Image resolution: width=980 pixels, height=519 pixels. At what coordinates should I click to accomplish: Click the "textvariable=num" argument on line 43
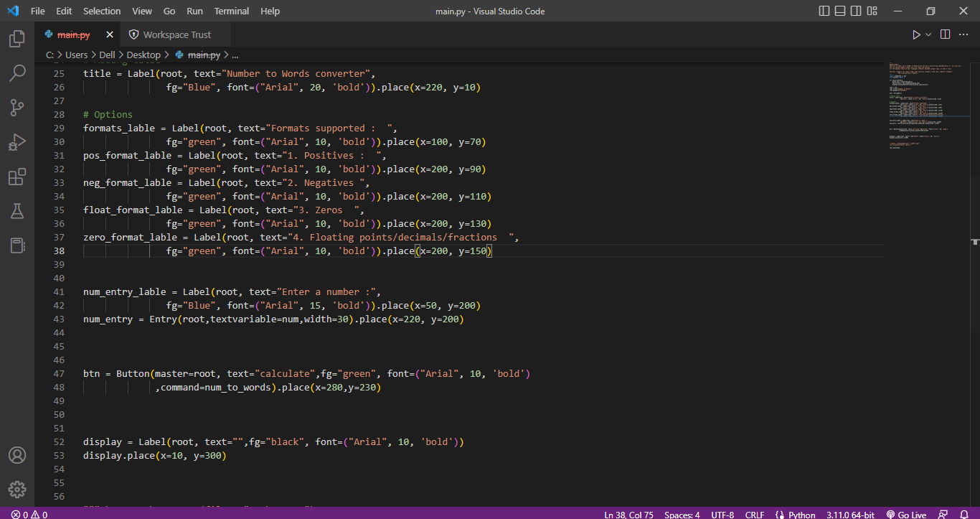coord(254,319)
